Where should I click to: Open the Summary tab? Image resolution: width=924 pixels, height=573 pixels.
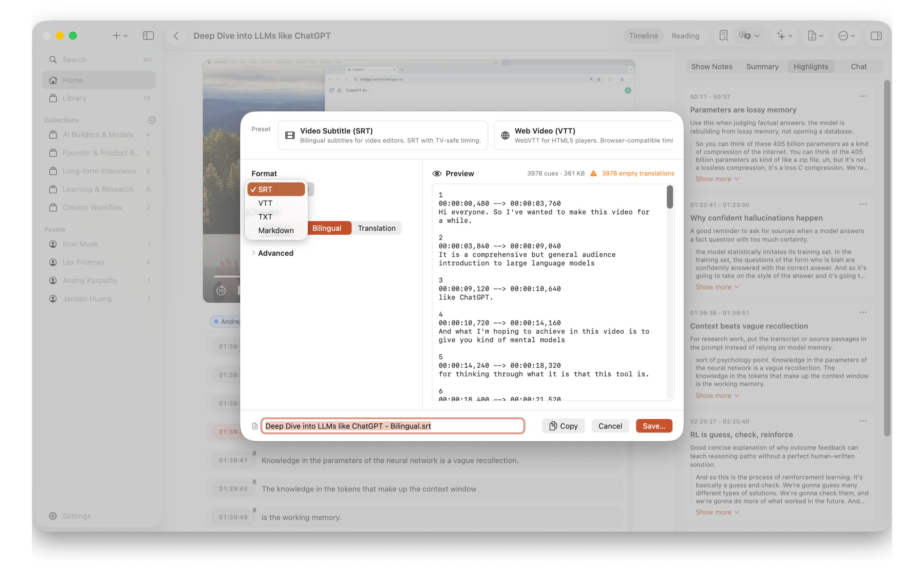tap(762, 67)
